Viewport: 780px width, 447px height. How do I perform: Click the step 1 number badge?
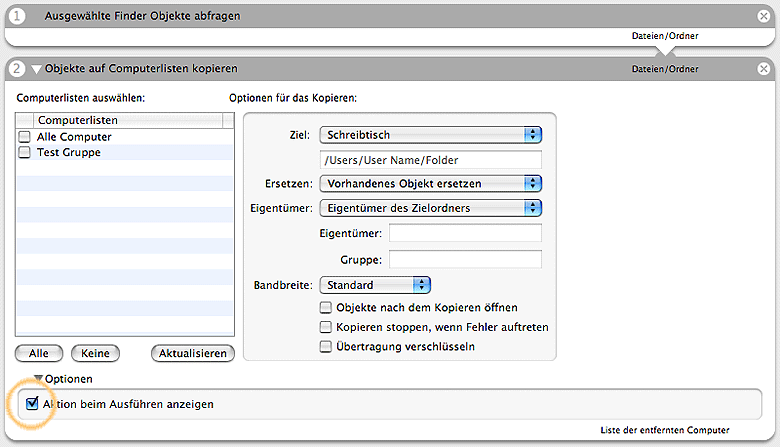click(x=18, y=16)
